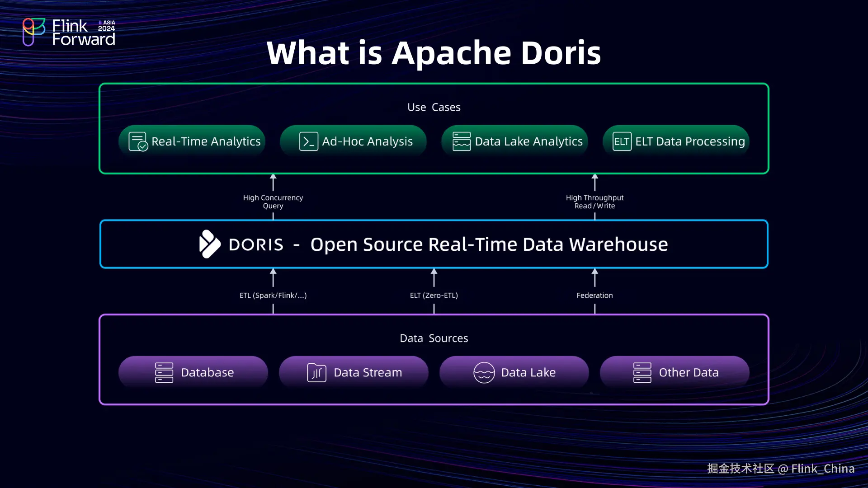Click the High Throughput Read/Write label
The height and width of the screenshot is (488, 868).
[594, 202]
